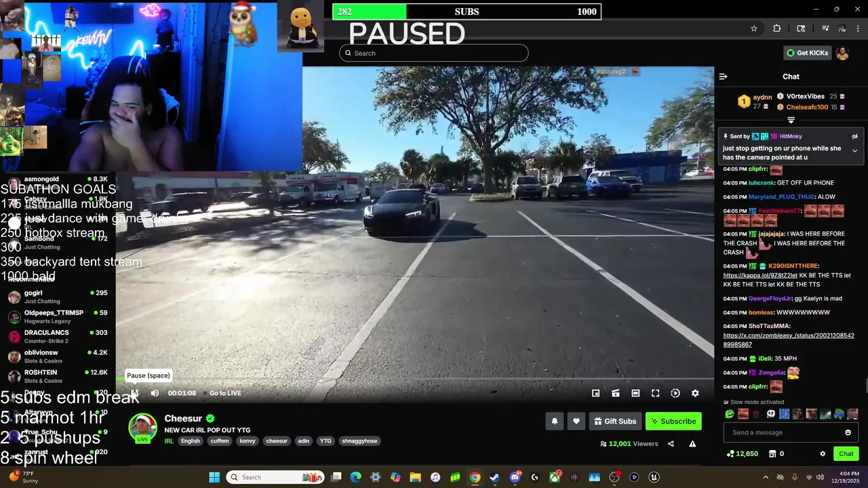Image resolution: width=868 pixels, height=488 pixels.
Task: Open the channel points 12,650 balance
Action: pos(742,453)
